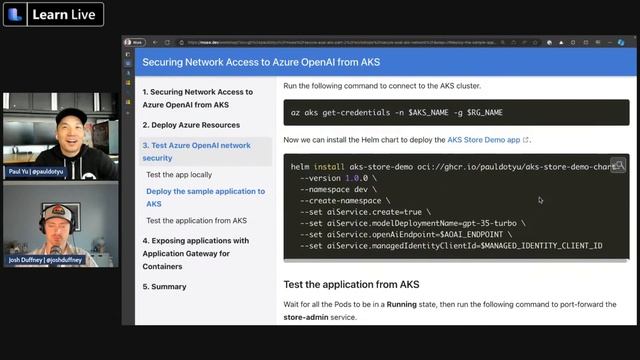Click the --create-namespace line
This screenshot has height=360, width=640.
(x=345, y=201)
